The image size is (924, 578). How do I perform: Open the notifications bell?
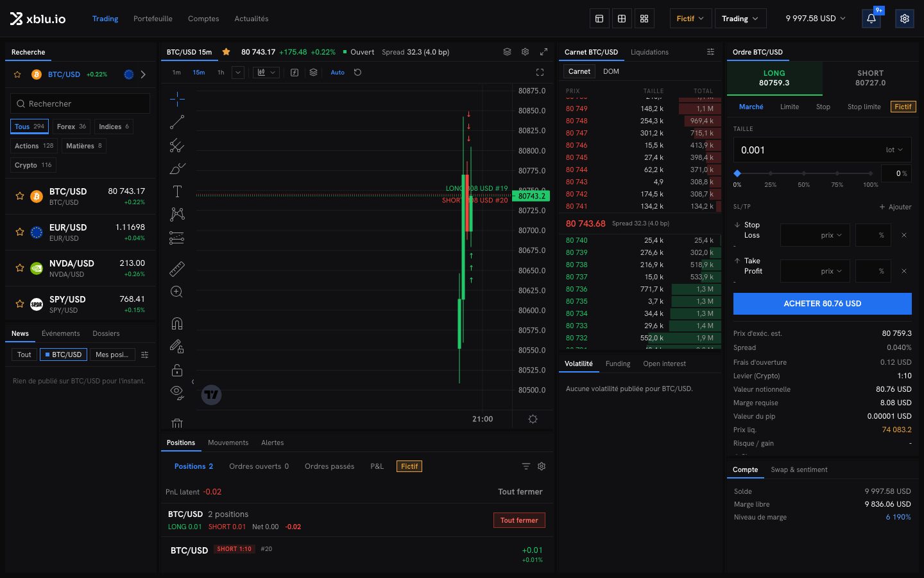(871, 19)
